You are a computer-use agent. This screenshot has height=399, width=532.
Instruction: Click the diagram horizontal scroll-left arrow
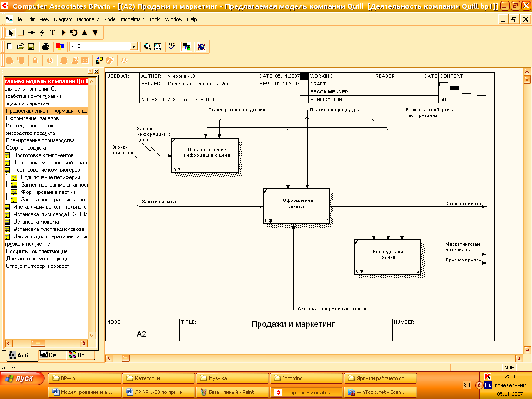[x=109, y=358]
